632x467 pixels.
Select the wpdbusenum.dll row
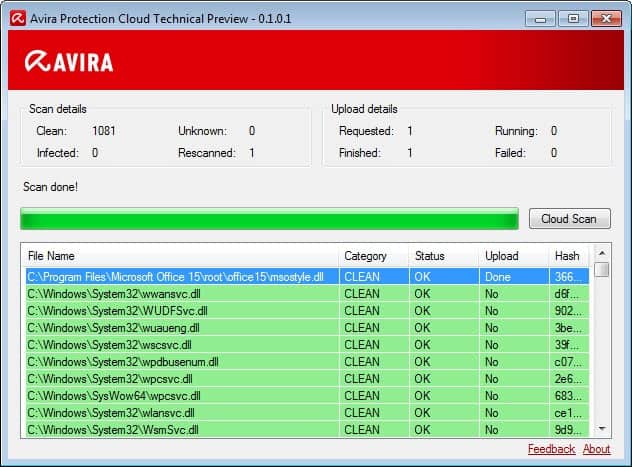pyautogui.click(x=308, y=362)
